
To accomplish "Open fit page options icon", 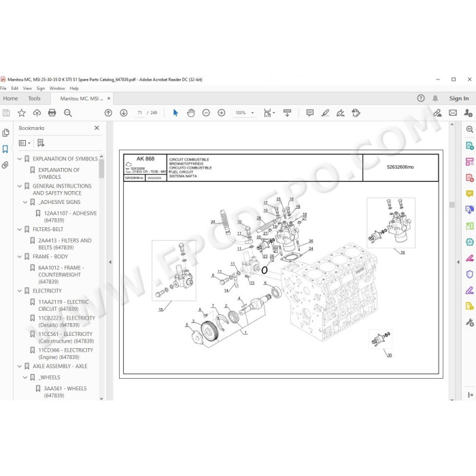I will (x=269, y=113).
